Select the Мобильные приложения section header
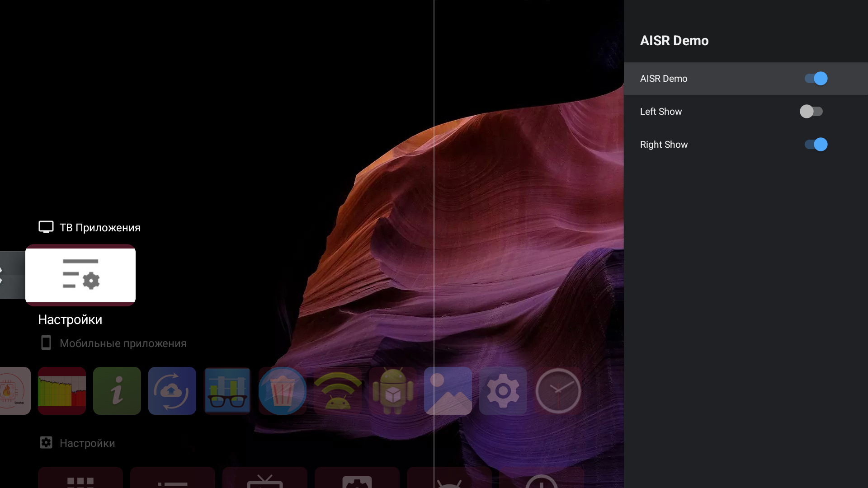The image size is (868, 488). click(123, 343)
